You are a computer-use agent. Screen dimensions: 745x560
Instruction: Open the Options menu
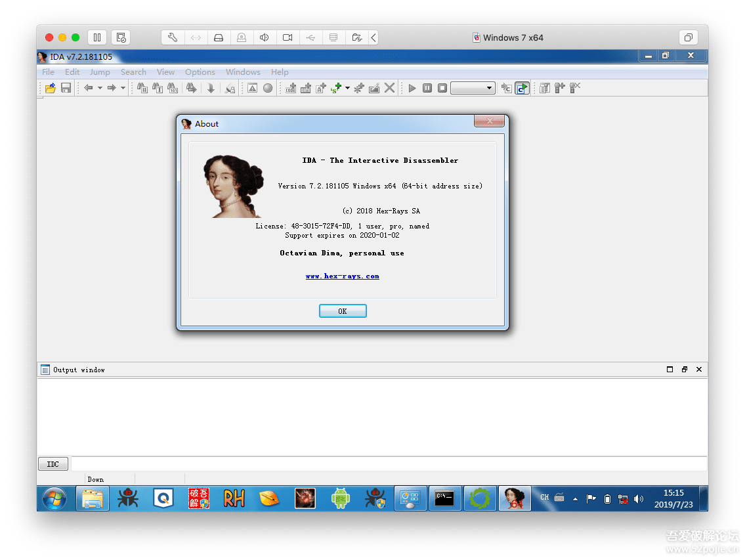coord(200,72)
